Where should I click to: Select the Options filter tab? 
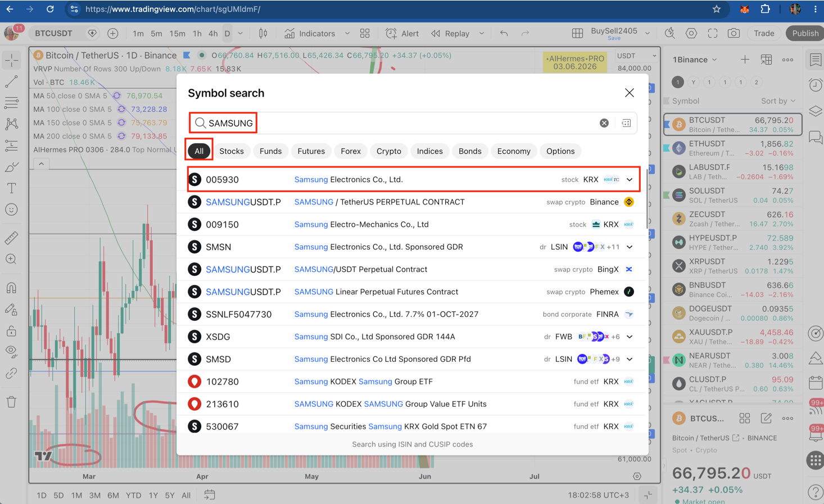(x=560, y=151)
